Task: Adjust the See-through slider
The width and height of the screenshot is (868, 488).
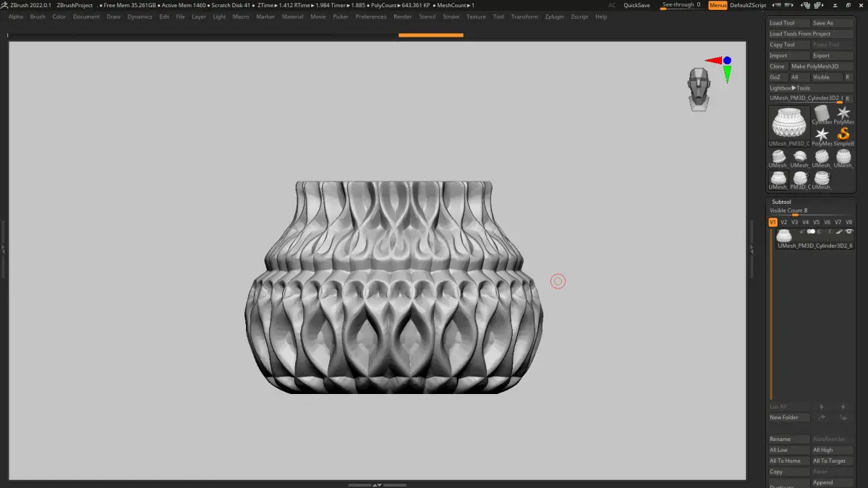Action: tap(681, 5)
